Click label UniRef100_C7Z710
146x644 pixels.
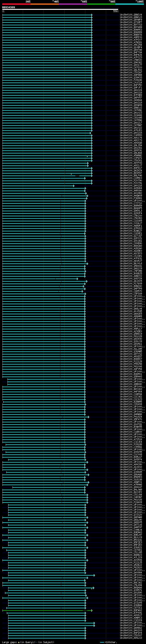131,203
